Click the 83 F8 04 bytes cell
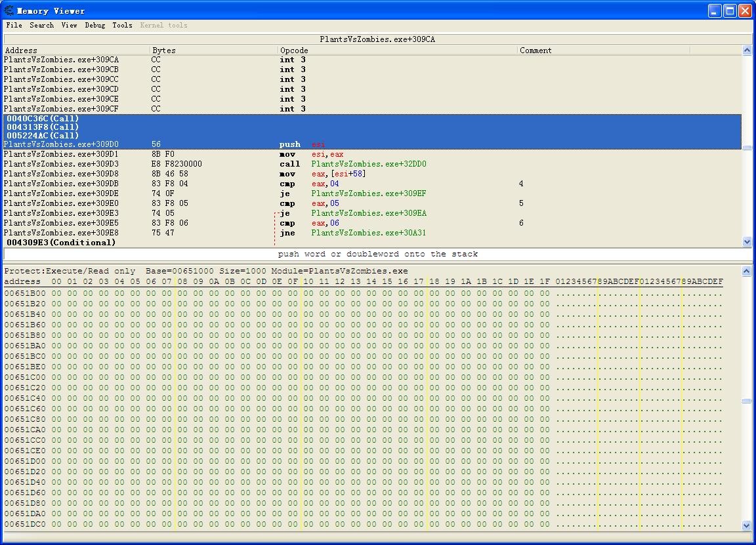This screenshot has height=545, width=756. coord(170,184)
